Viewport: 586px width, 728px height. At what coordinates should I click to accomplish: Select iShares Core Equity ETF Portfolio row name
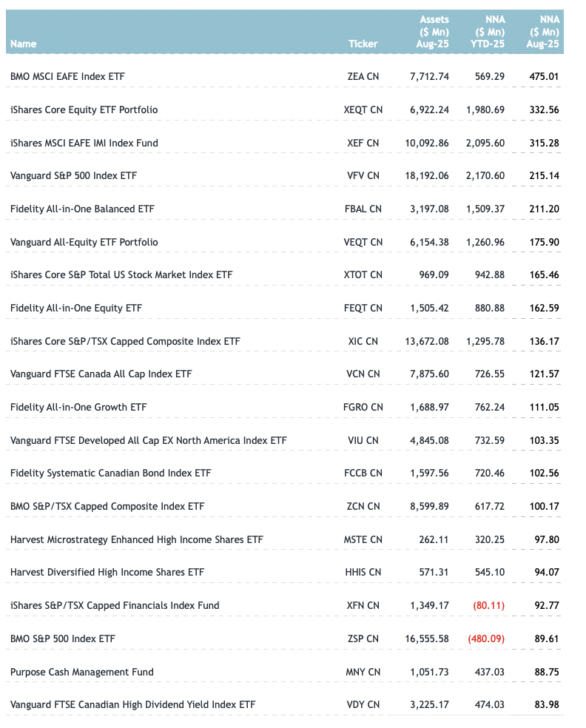tap(84, 109)
